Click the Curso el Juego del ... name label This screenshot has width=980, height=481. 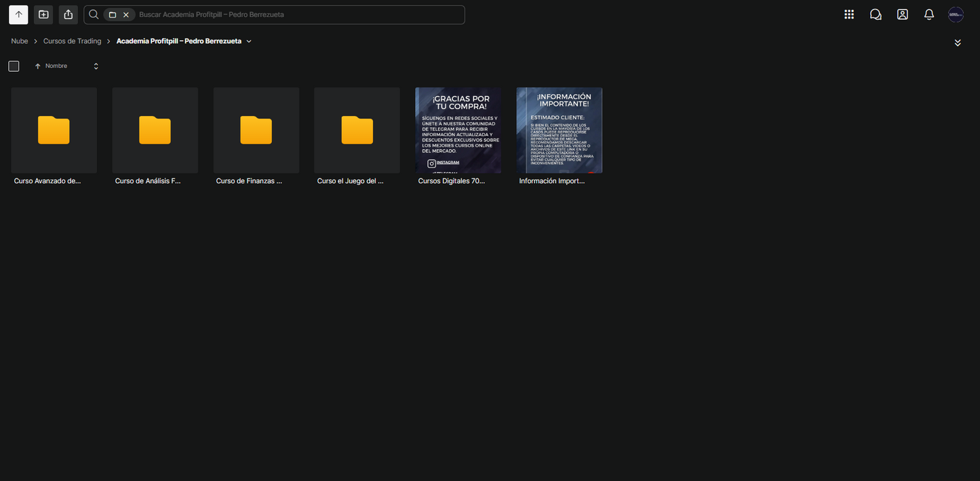(350, 181)
